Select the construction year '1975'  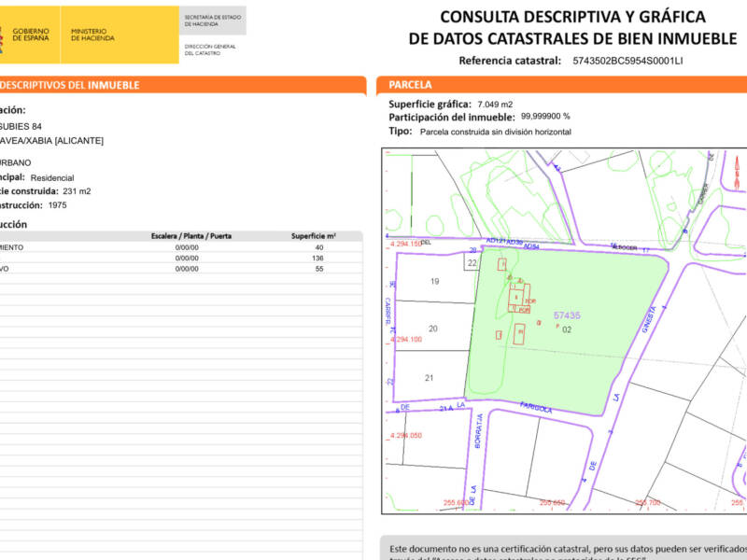click(57, 205)
